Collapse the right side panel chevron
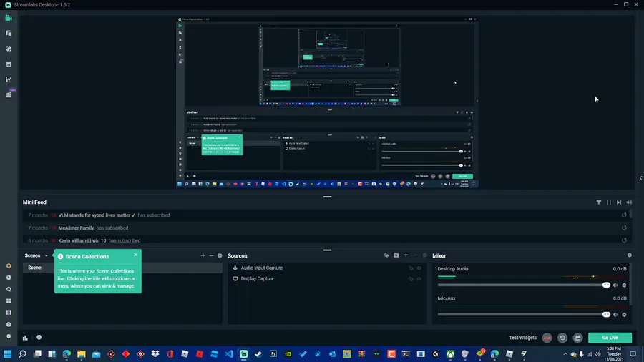 640,178
